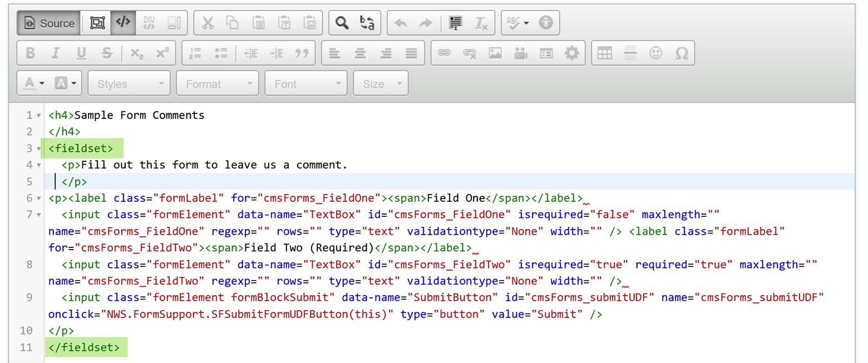
Task: Open the Replace tool icon
Action: [x=367, y=23]
